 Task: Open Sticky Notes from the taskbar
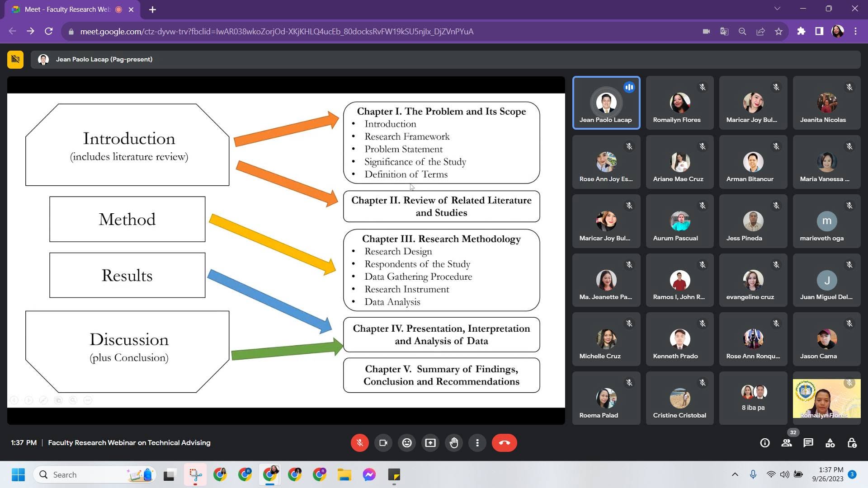click(x=394, y=475)
